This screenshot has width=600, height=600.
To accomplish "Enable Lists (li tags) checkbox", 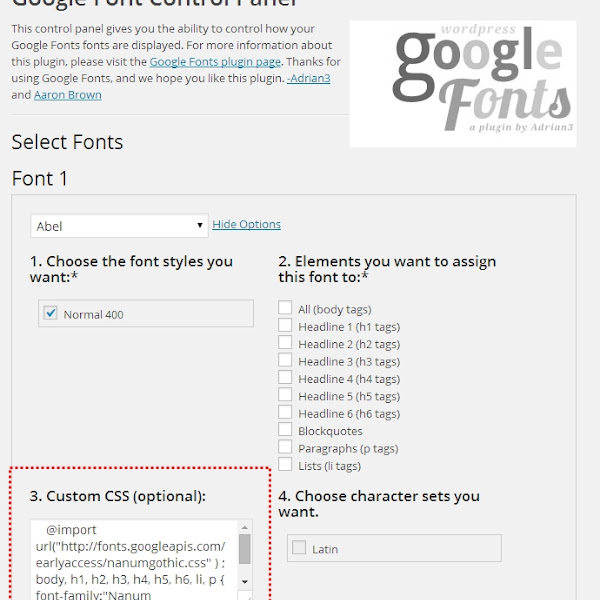I will 285,464.
